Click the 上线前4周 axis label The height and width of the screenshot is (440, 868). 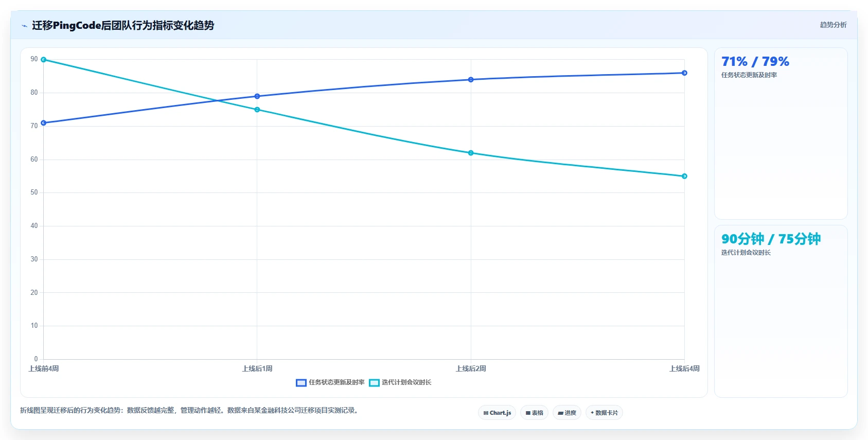click(44, 368)
